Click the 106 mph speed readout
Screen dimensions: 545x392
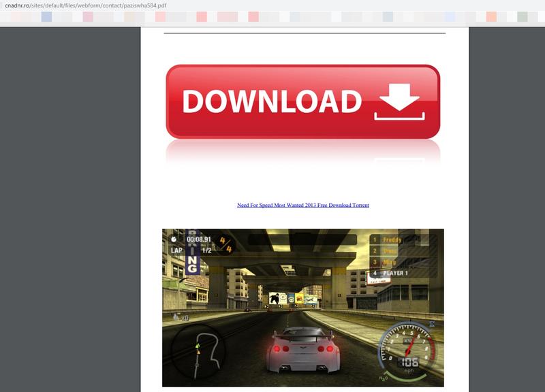pos(409,362)
